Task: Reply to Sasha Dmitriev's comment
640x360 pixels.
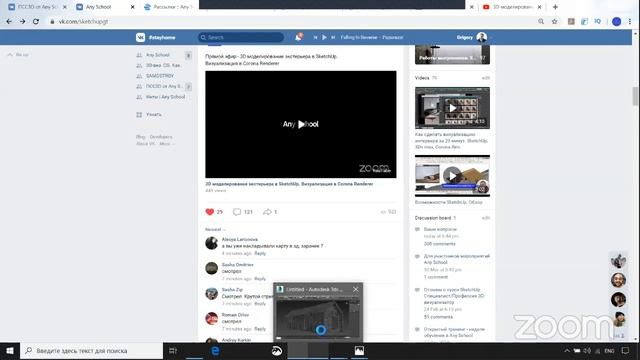Action: click(260, 279)
